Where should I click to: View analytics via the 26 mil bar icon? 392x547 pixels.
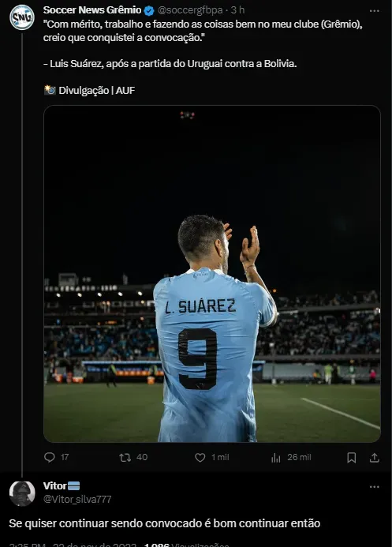pos(275,458)
